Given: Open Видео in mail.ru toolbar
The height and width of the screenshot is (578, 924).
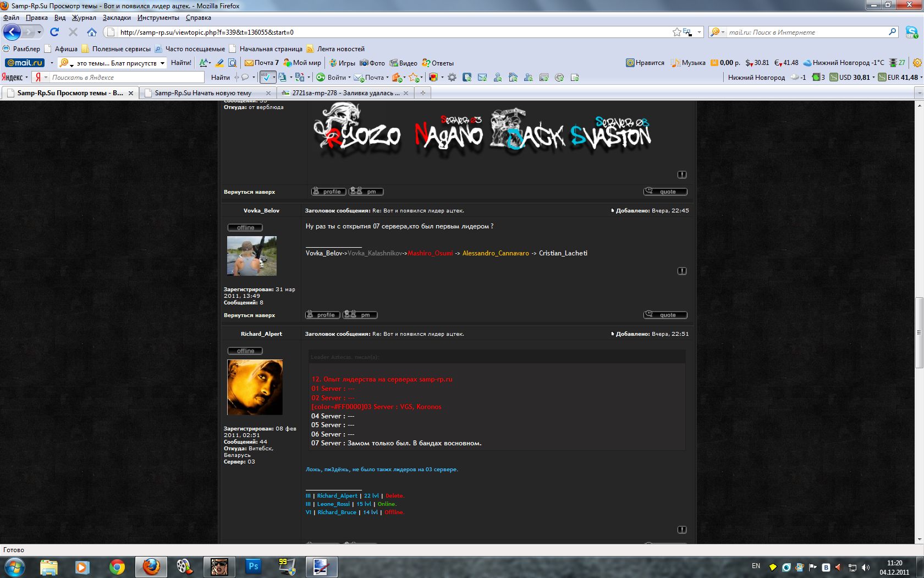Looking at the screenshot, I should tap(403, 63).
